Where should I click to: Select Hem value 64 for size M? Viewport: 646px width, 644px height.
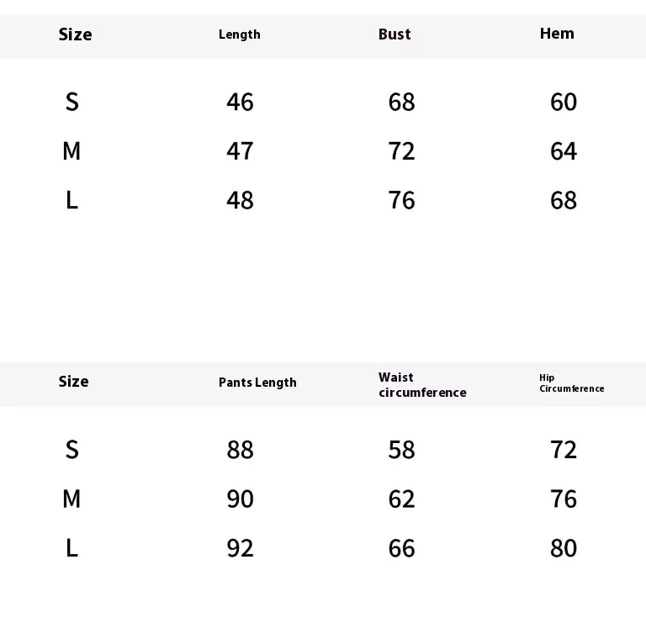pos(563,151)
